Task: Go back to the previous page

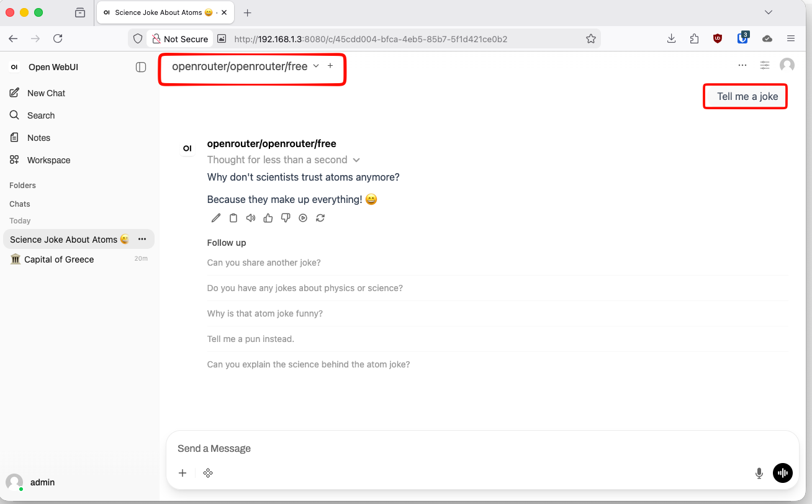Action: 13,38
